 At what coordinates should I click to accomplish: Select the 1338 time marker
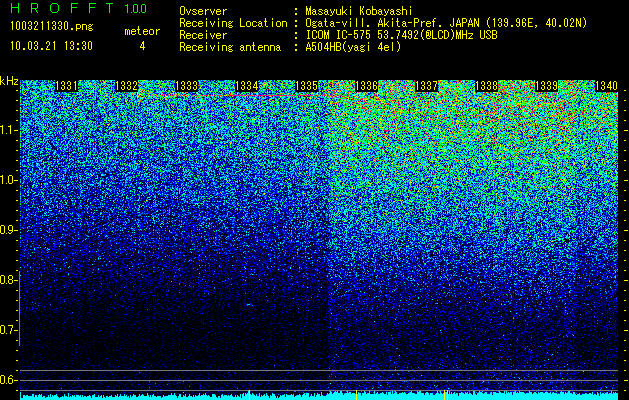486,86
